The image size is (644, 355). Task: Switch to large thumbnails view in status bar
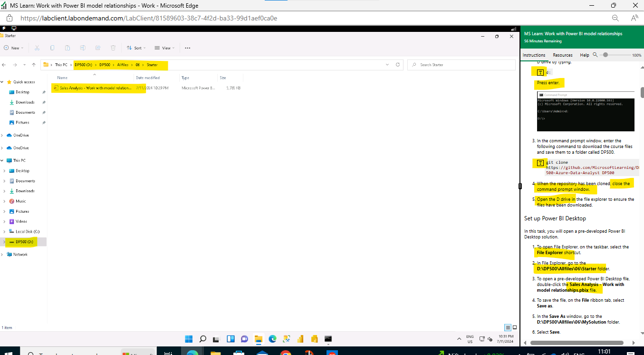point(514,327)
